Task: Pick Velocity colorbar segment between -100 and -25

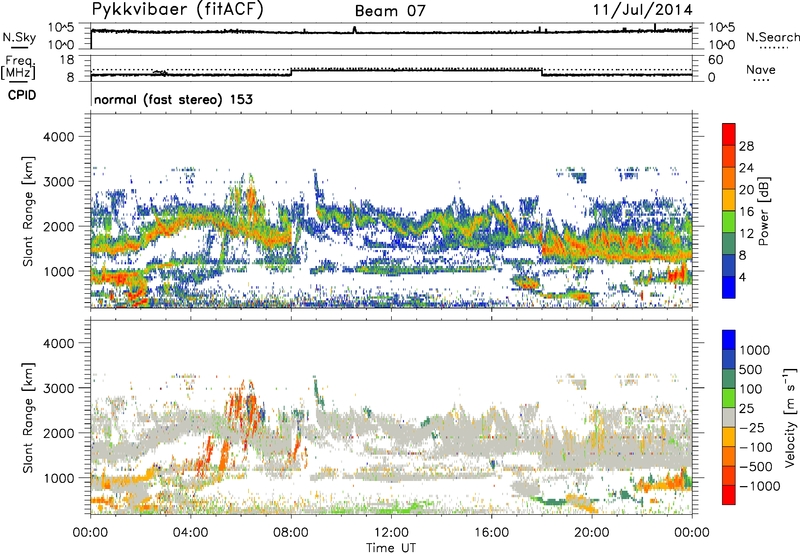Action: (x=729, y=437)
